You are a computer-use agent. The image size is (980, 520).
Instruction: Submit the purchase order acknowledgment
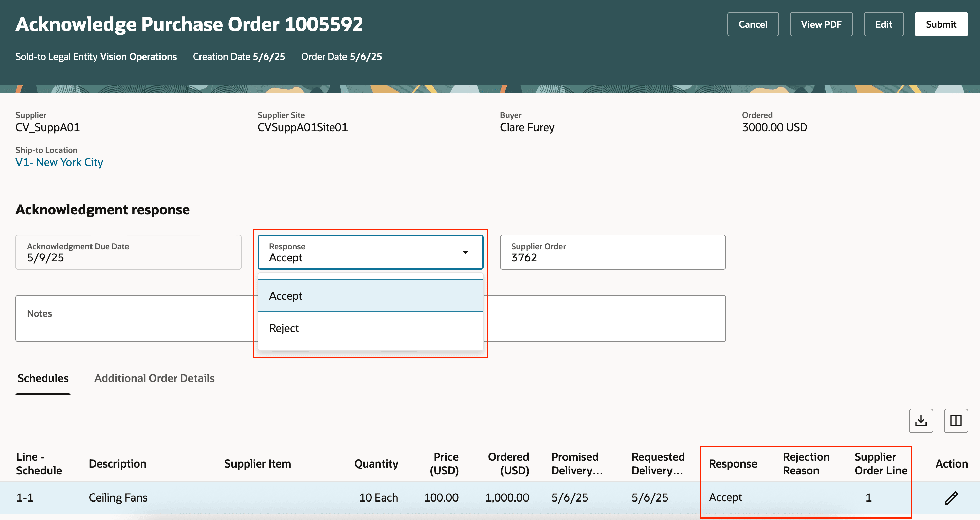pyautogui.click(x=940, y=24)
